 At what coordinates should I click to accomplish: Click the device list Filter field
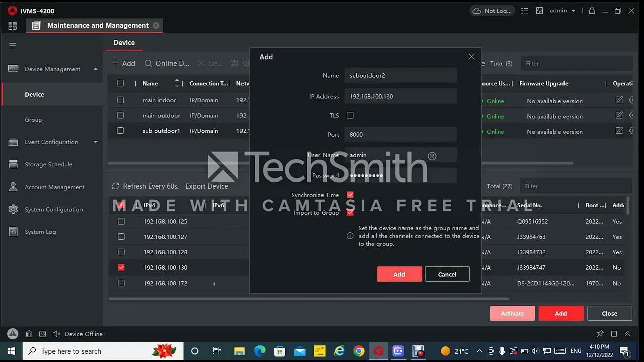tap(577, 63)
